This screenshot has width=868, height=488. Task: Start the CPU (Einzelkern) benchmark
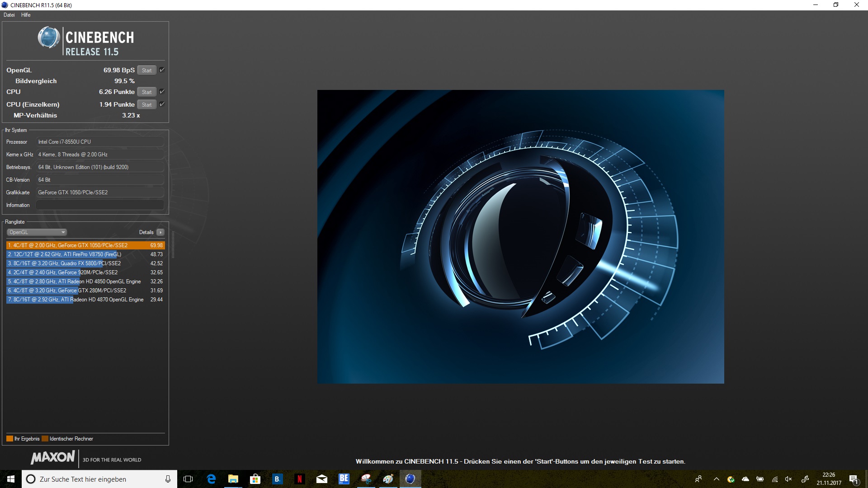146,105
